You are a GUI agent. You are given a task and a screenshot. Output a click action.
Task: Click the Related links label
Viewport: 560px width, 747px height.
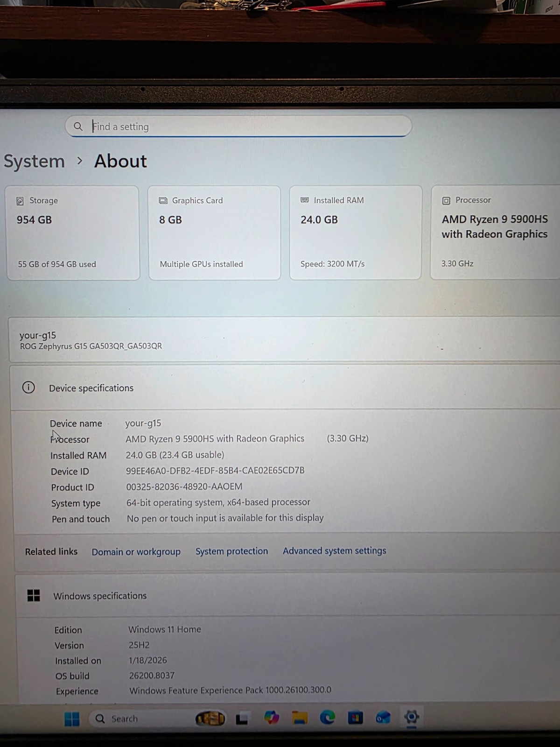[51, 552]
